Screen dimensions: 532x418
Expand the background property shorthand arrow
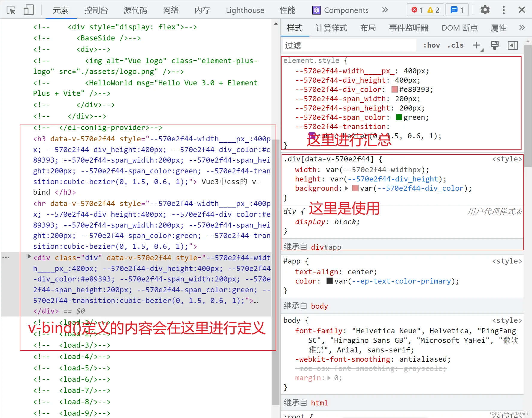(x=347, y=188)
